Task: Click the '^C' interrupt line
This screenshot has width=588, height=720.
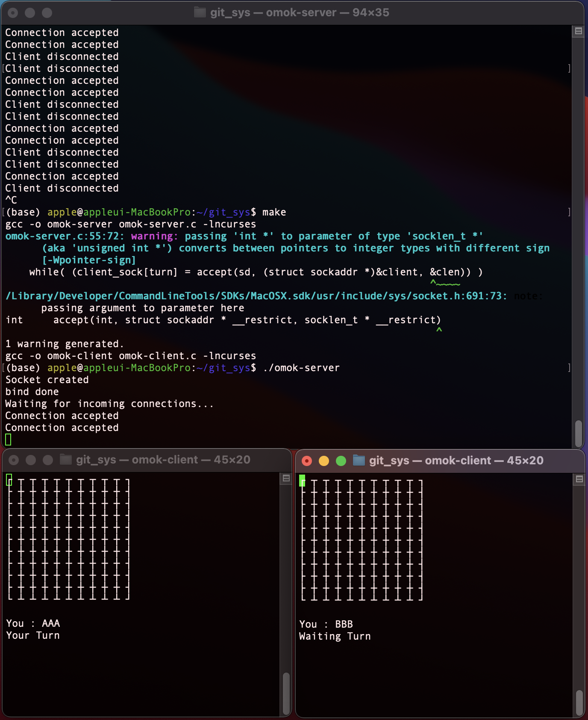Action: pyautogui.click(x=11, y=200)
